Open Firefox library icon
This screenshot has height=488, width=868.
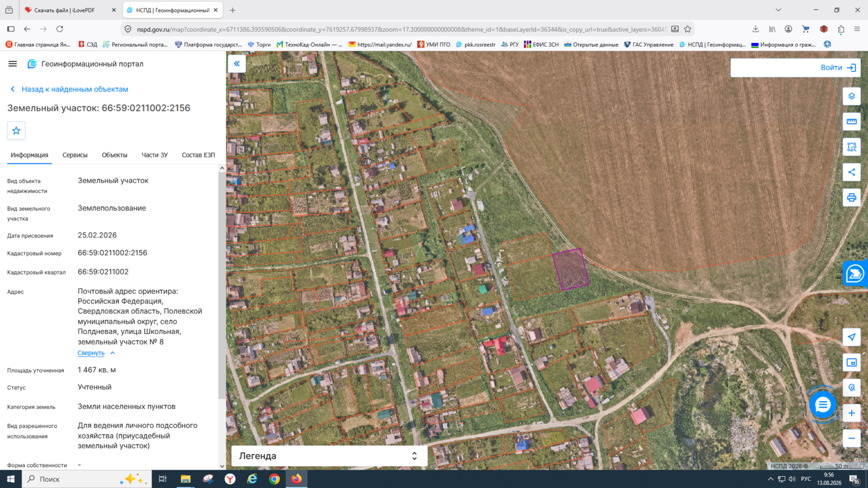click(x=772, y=29)
